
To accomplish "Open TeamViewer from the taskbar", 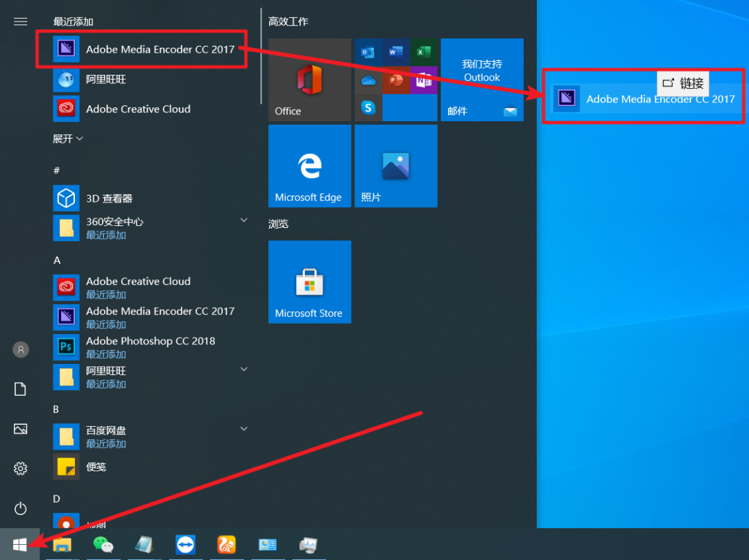I will 185,544.
